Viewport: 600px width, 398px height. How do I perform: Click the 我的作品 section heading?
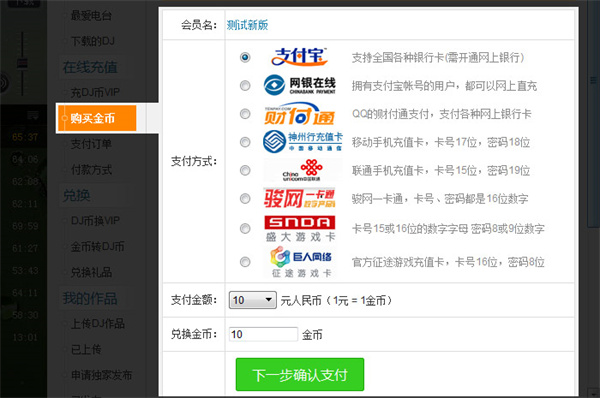tap(90, 298)
